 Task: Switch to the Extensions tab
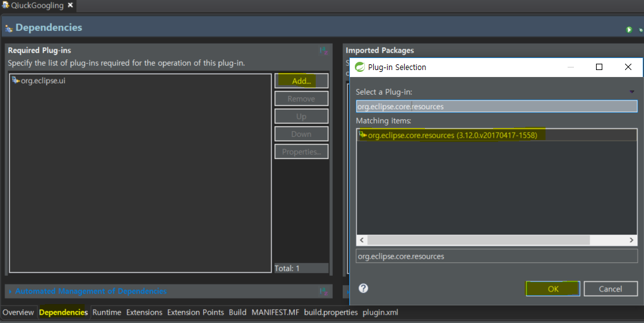(144, 312)
